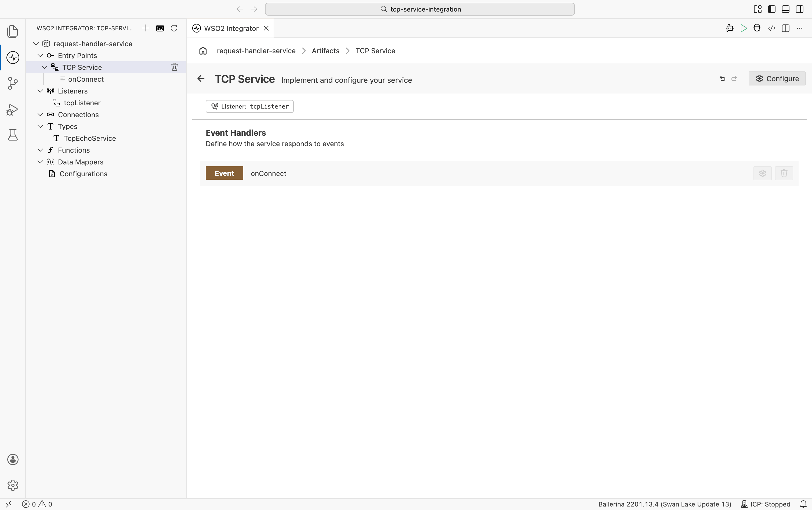
Task: Select the WSO2 Integrator editor tab
Action: (x=231, y=28)
